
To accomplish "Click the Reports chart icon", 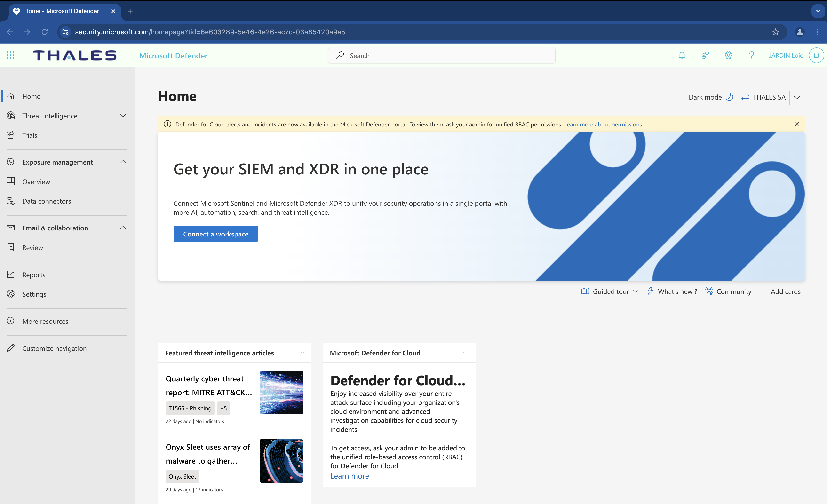I will click(x=11, y=275).
